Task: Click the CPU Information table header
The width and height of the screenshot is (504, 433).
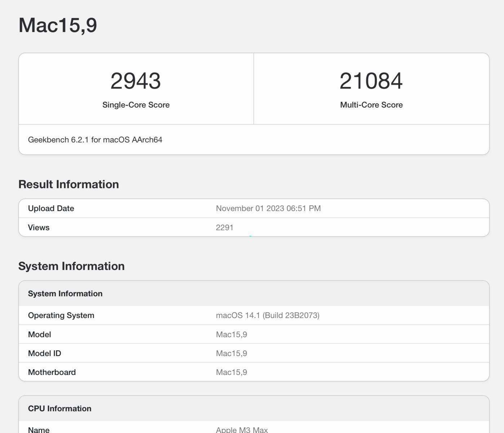Action: (254, 408)
